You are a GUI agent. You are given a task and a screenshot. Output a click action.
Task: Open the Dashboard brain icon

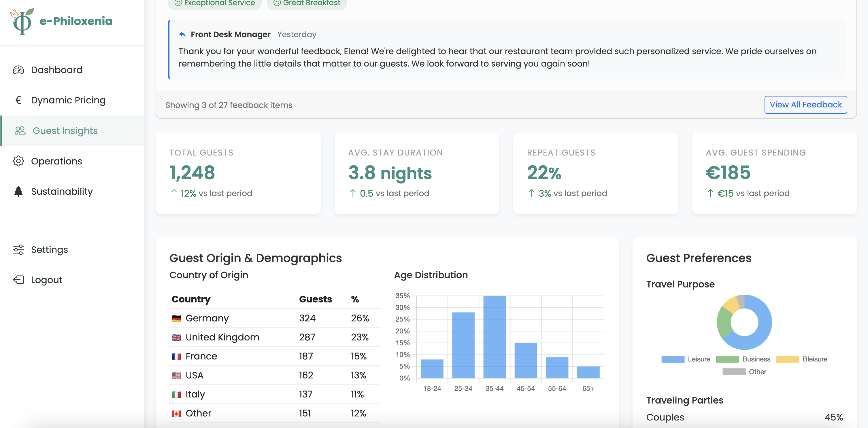pyautogui.click(x=19, y=70)
